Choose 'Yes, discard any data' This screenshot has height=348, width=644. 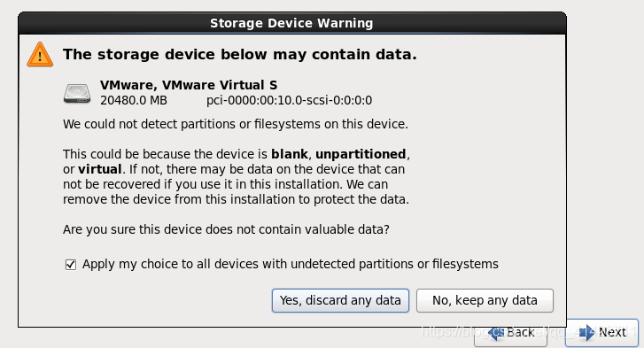tap(340, 300)
